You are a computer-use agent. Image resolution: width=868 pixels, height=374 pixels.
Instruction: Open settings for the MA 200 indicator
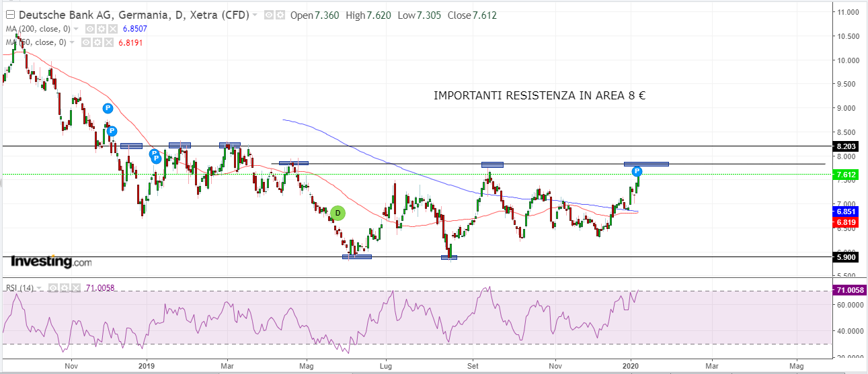pyautogui.click(x=102, y=29)
